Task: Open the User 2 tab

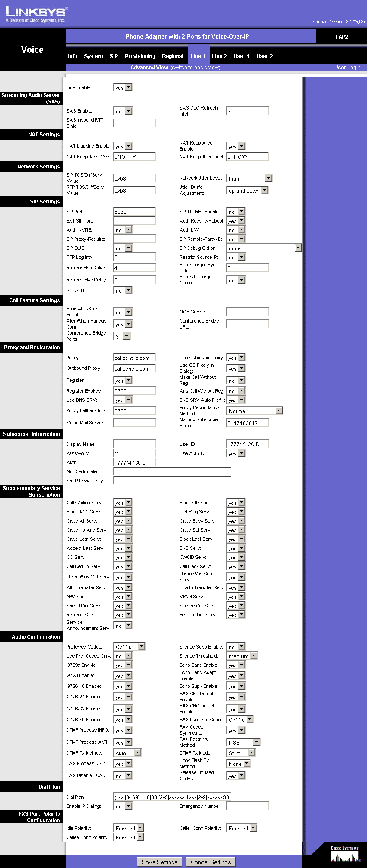Action: tap(264, 56)
